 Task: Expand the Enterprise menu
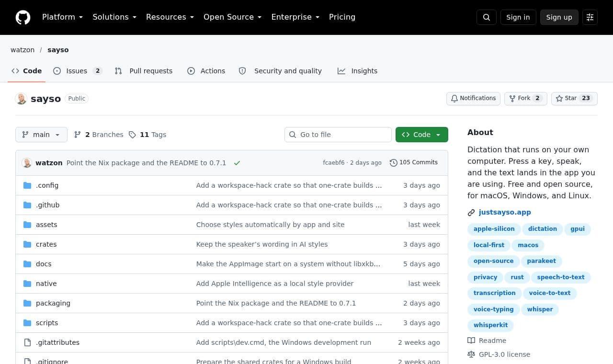tap(295, 17)
